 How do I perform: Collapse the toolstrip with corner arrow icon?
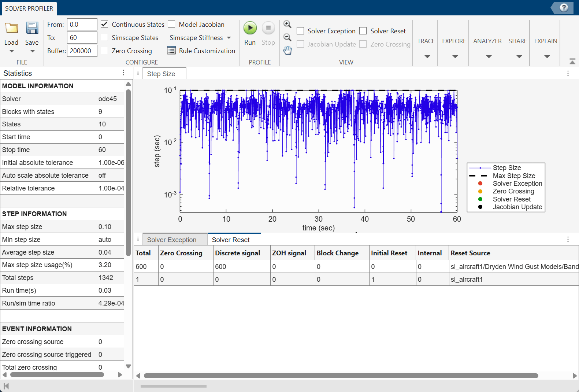click(x=572, y=61)
